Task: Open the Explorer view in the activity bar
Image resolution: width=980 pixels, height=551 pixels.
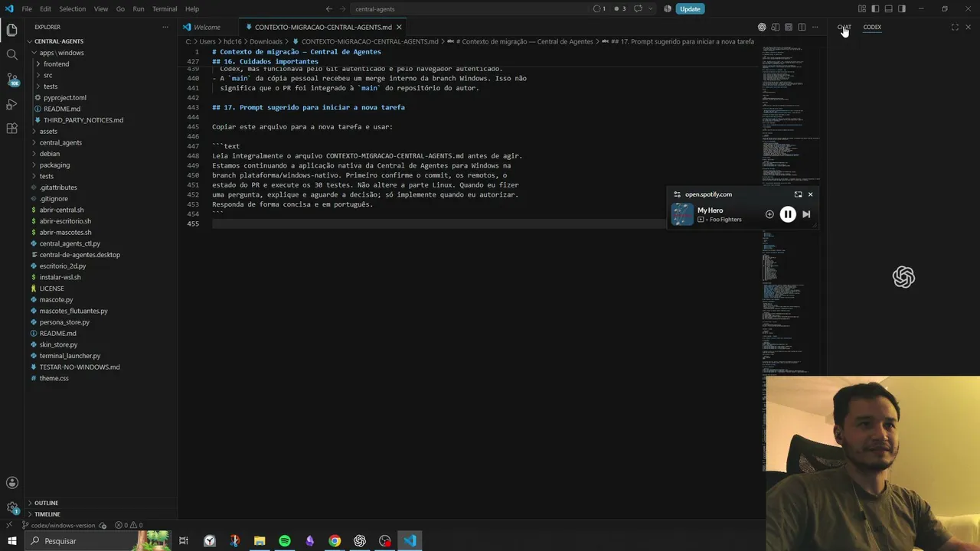Action: pos(11,30)
